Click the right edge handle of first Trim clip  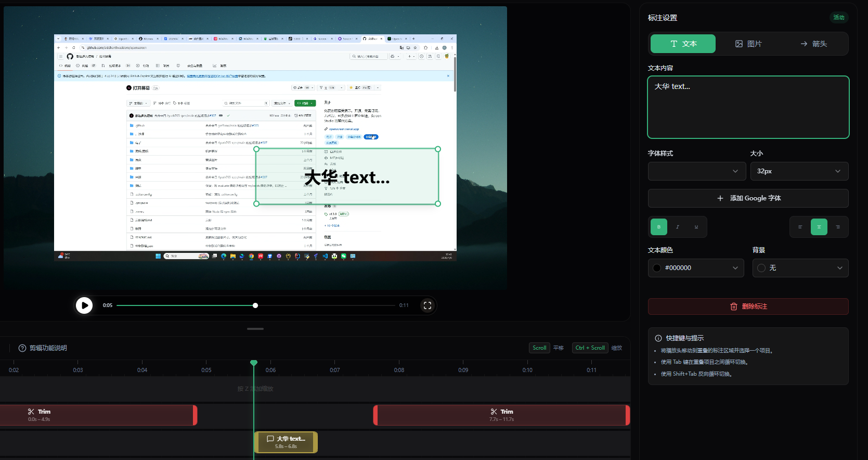(196, 415)
